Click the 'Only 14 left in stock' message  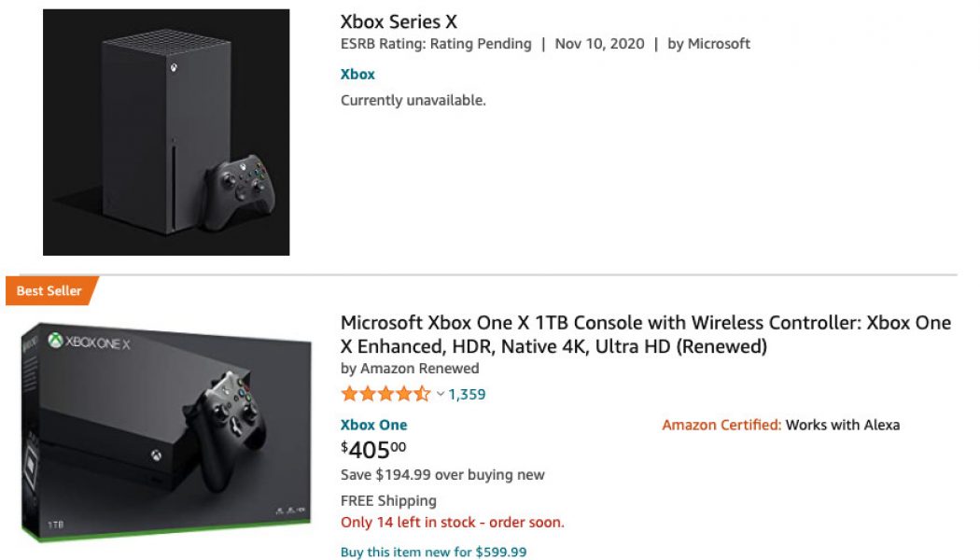coord(452,523)
